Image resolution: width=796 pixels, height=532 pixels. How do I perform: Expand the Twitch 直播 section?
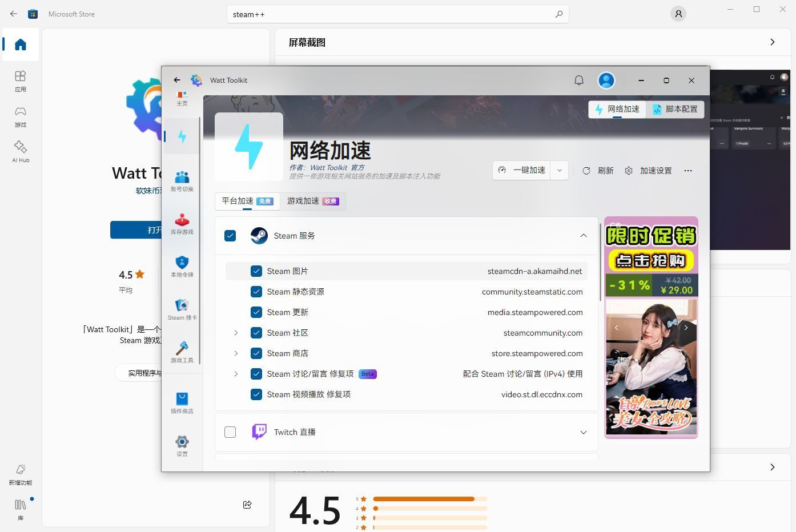pos(584,432)
